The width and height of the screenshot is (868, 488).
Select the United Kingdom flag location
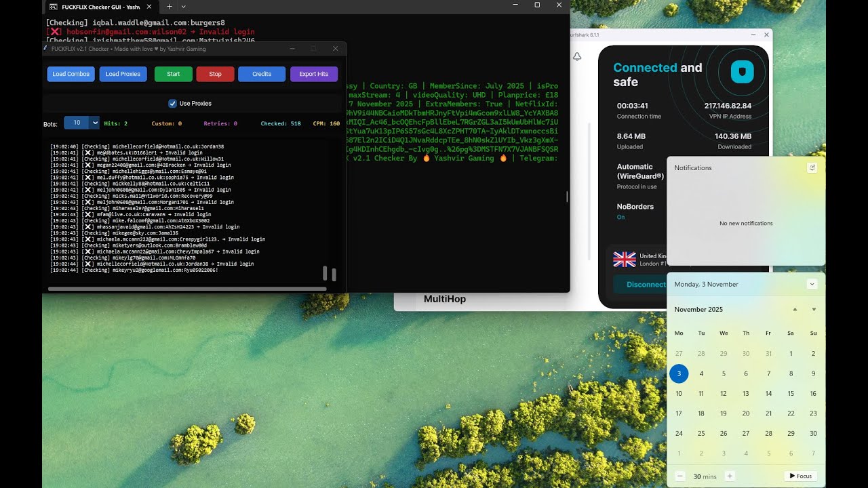tap(625, 259)
